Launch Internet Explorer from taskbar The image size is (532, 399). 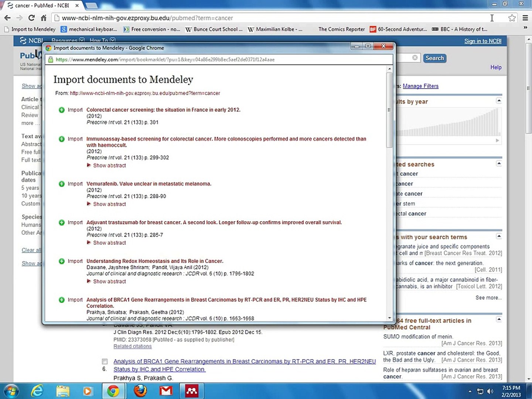pos(37,391)
